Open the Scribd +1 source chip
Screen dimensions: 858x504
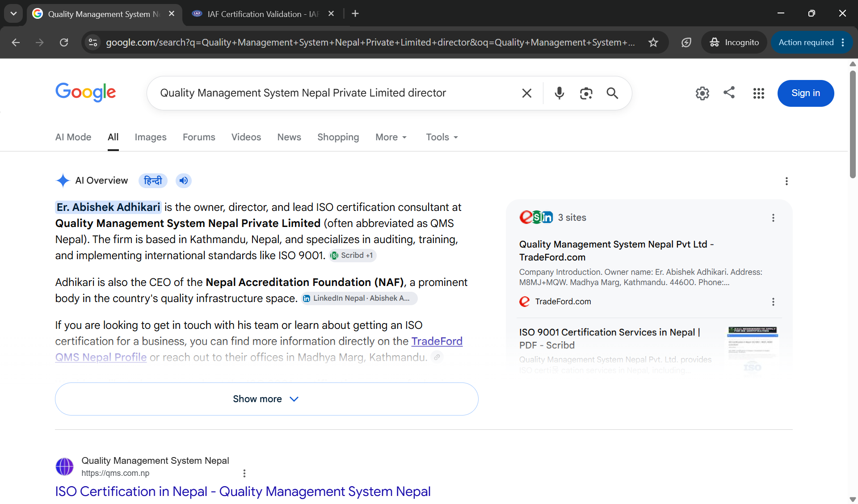353,256
